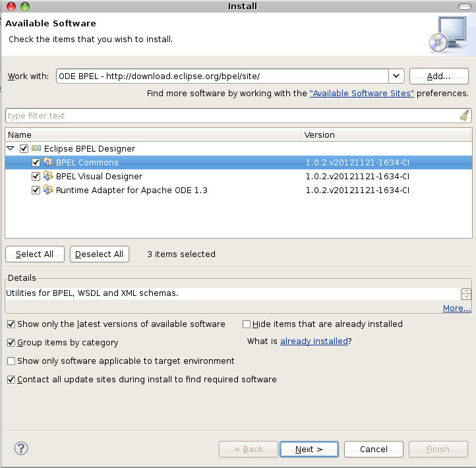Click the More... link in Details
476x468 pixels.
pyautogui.click(x=457, y=308)
